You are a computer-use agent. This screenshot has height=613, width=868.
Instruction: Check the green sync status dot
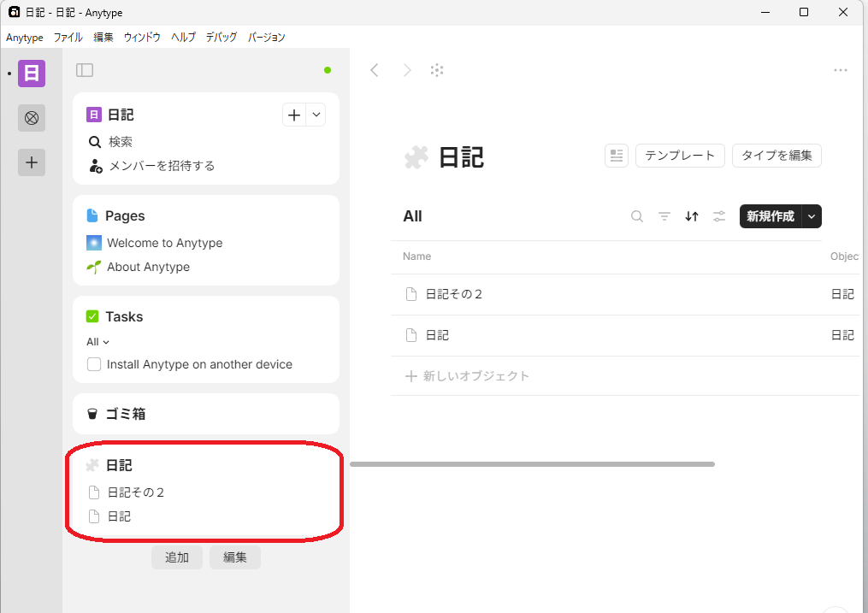coord(328,70)
